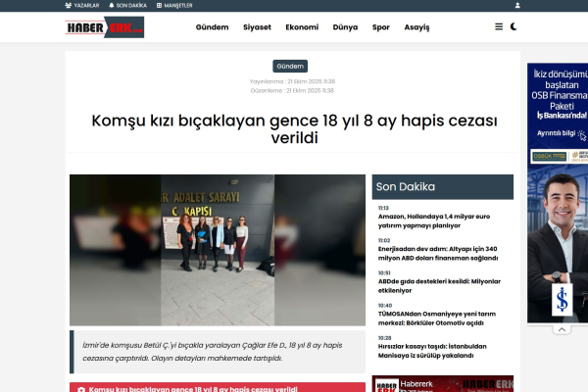The height and width of the screenshot is (392, 588).
Task: Open the Dünya menu item
Action: [345, 27]
